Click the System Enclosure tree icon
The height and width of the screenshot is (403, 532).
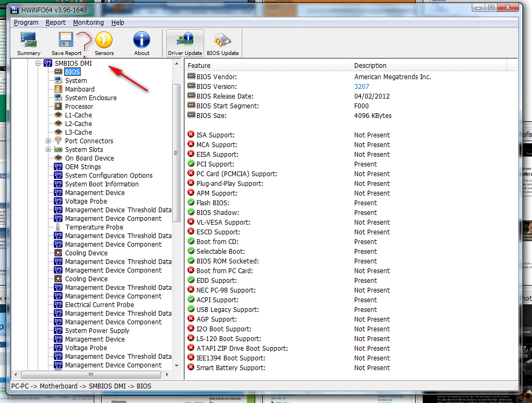58,98
